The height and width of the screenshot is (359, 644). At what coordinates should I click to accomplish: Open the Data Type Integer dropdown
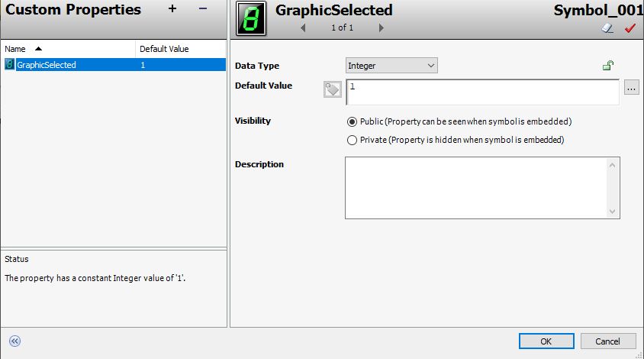pos(391,66)
